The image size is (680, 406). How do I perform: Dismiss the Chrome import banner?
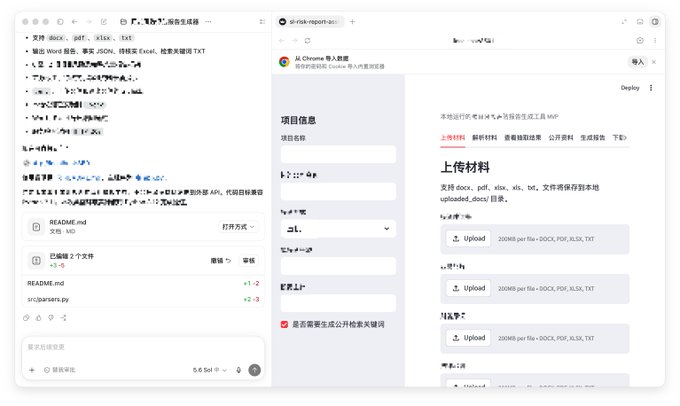click(x=654, y=62)
